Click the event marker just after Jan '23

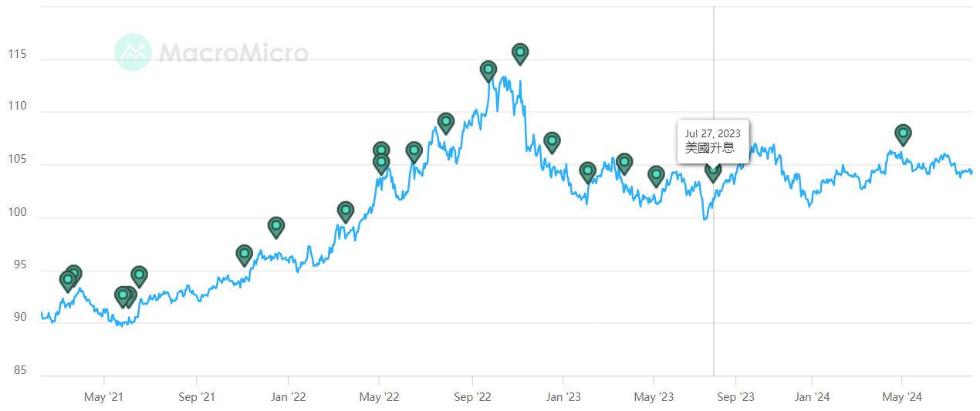pos(587,170)
